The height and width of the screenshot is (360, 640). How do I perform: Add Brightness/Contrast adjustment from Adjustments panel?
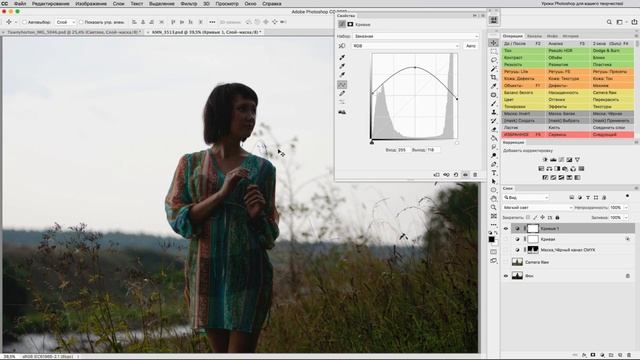point(545,160)
